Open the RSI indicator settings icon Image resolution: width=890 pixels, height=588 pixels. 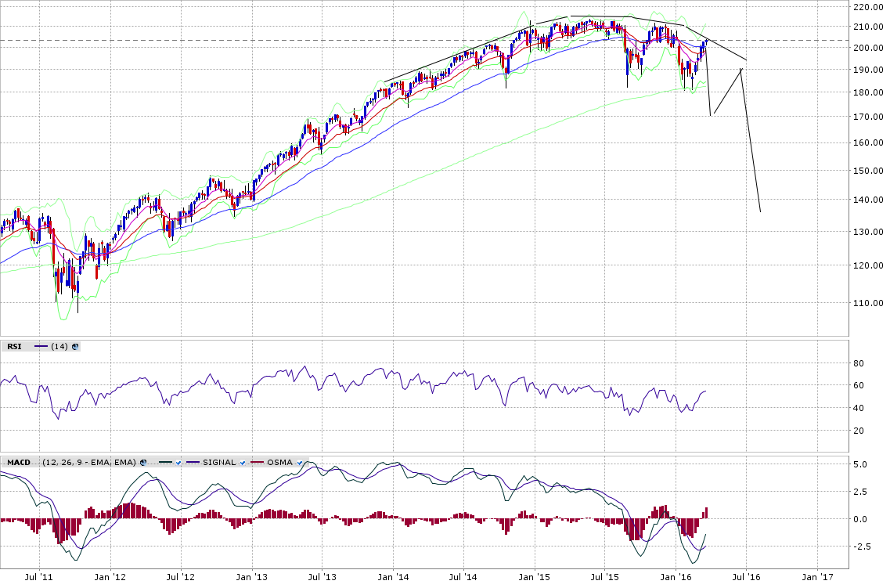[75, 347]
